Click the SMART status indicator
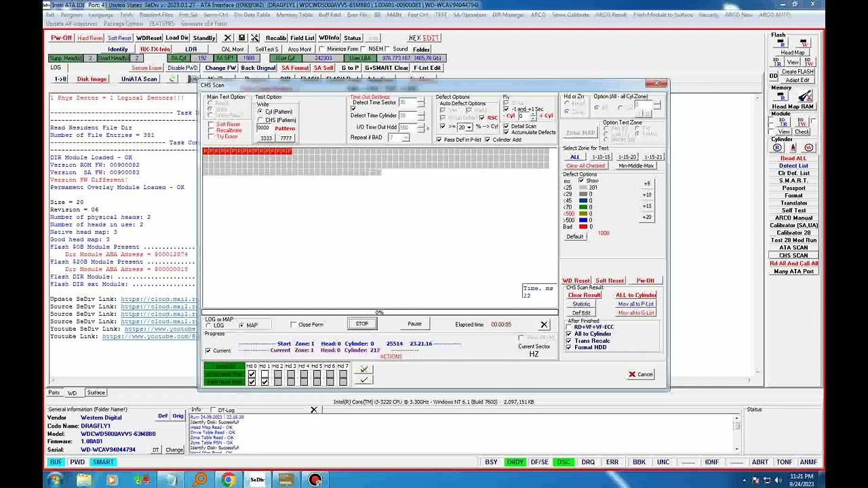 coord(103,462)
